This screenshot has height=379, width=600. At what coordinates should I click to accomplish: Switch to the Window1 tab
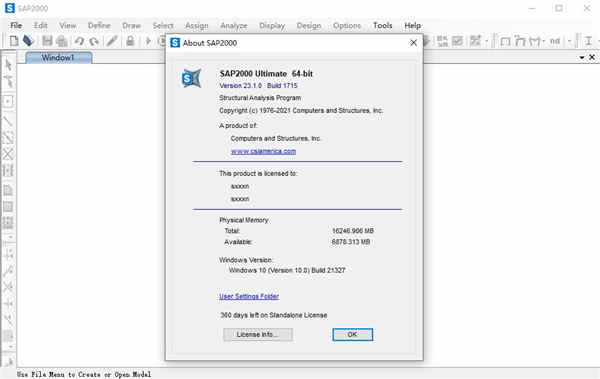[x=59, y=57]
